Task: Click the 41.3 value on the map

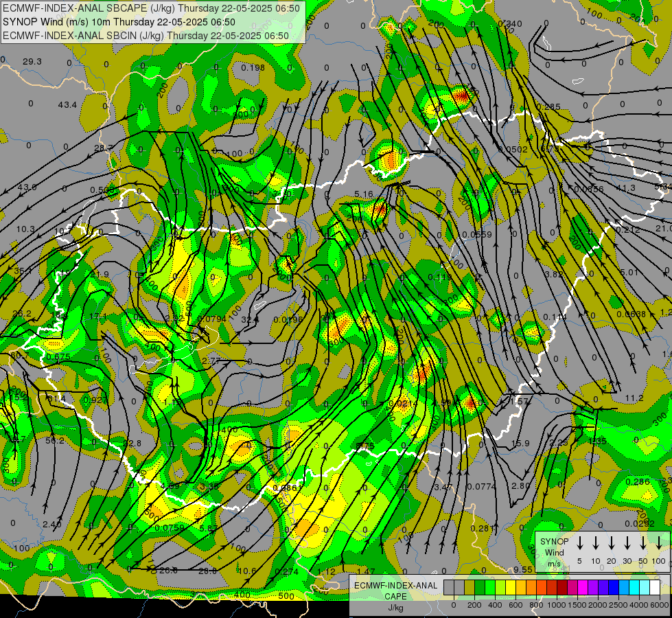Action: [x=626, y=188]
